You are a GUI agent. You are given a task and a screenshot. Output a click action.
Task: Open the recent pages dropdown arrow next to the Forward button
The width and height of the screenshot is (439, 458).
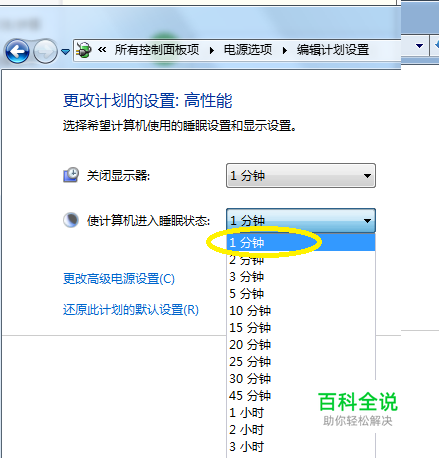click(65, 52)
